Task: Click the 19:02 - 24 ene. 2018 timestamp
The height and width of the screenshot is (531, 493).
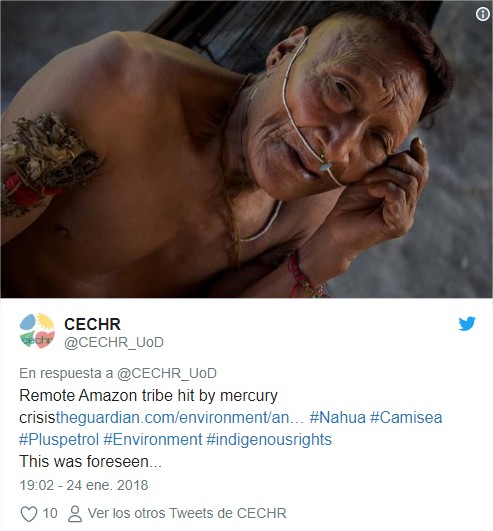Action: tap(84, 485)
